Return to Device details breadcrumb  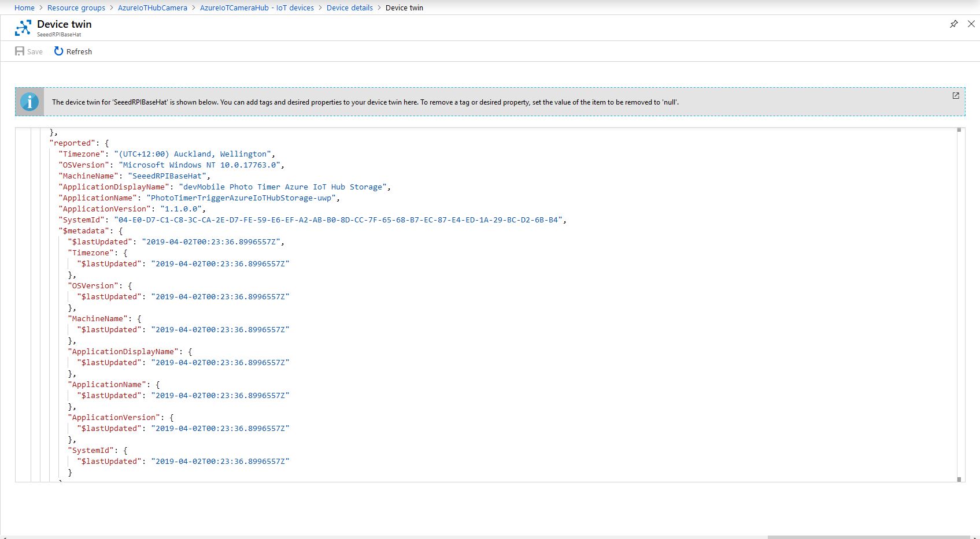(x=349, y=8)
